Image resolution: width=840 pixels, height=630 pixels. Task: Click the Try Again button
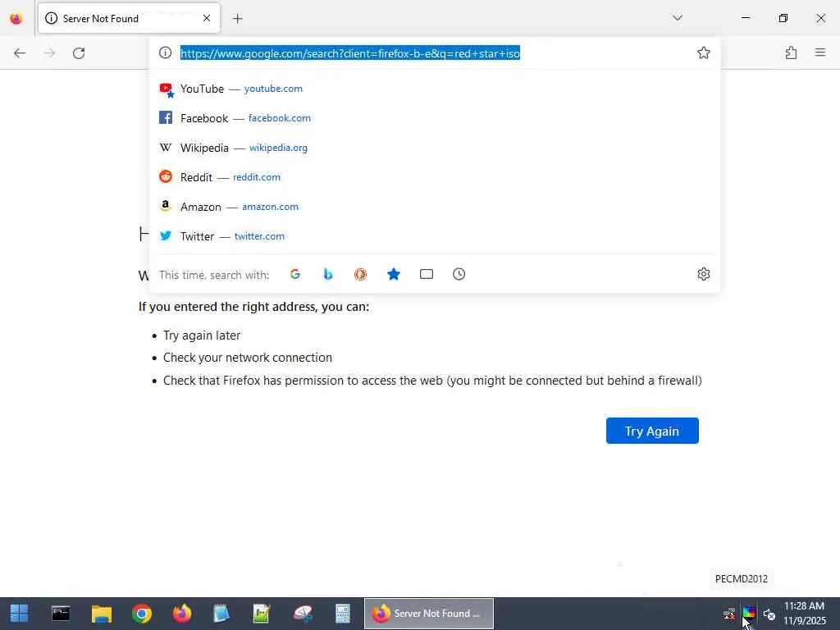coord(652,431)
